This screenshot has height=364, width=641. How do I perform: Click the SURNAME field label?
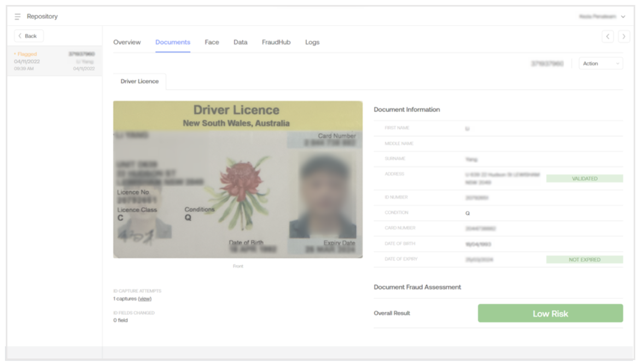coord(395,158)
